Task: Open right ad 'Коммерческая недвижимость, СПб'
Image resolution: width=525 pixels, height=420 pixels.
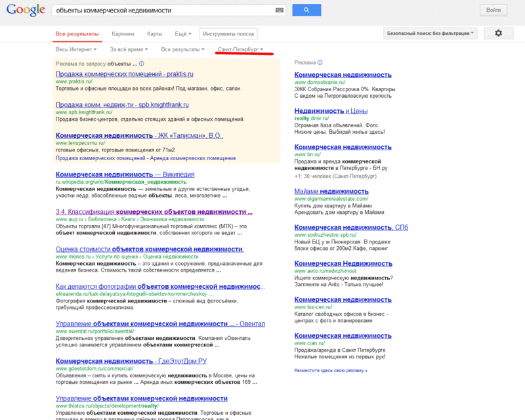Action: [351, 228]
